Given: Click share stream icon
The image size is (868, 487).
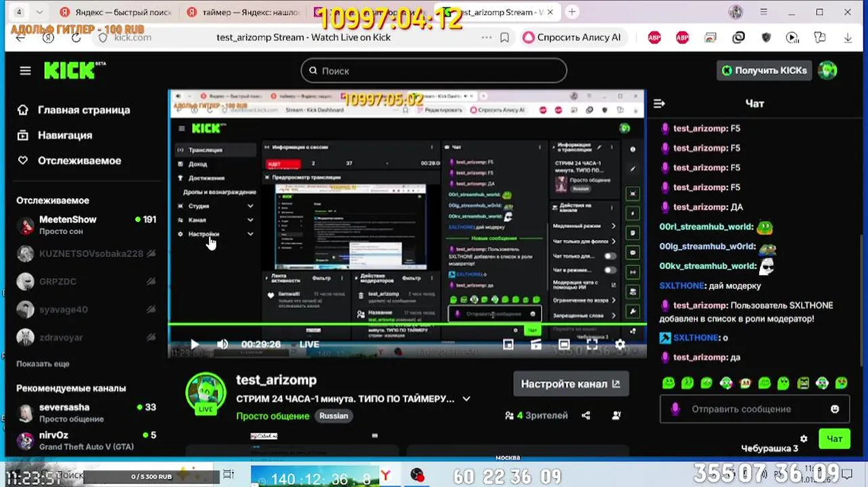Looking at the screenshot, I should point(586,415).
